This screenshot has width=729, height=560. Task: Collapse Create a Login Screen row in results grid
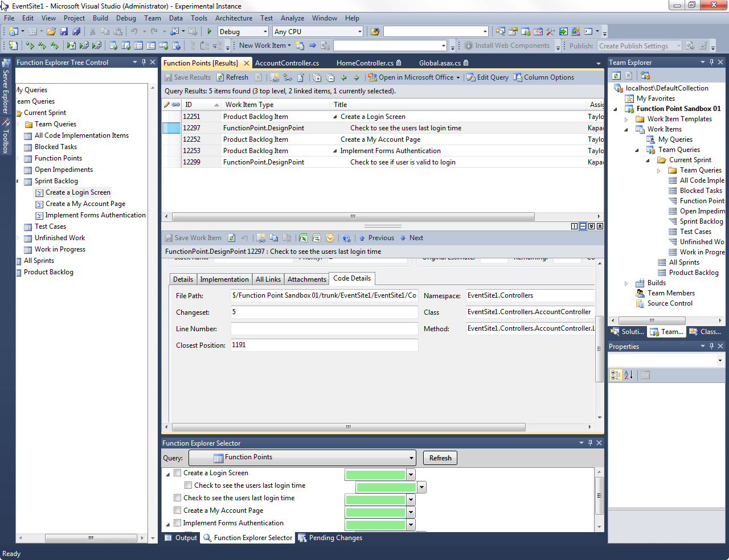tap(335, 117)
